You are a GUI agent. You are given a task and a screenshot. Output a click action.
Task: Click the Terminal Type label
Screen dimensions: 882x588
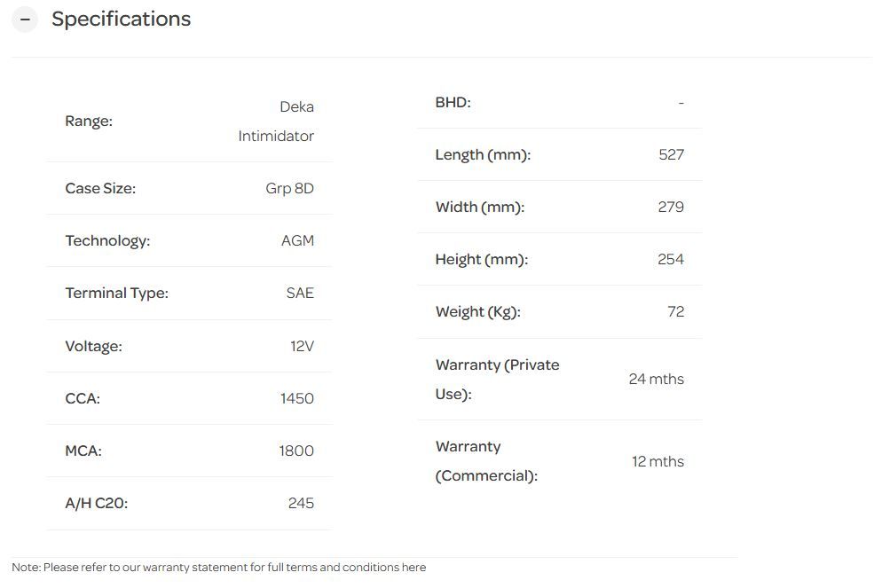[116, 293]
